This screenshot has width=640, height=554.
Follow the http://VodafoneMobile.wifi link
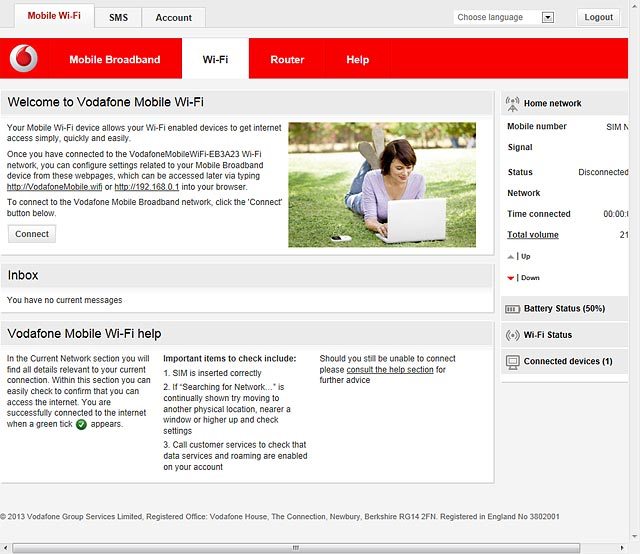54,187
